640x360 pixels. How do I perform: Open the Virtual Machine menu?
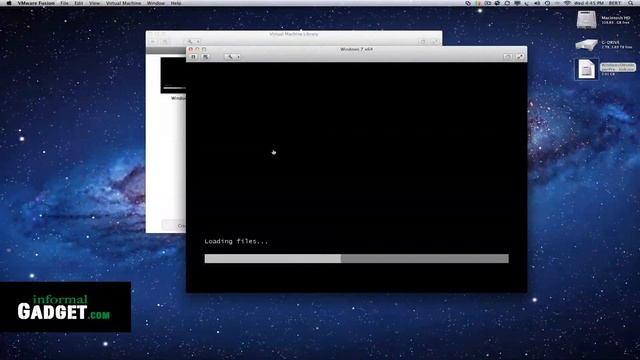[123, 3]
